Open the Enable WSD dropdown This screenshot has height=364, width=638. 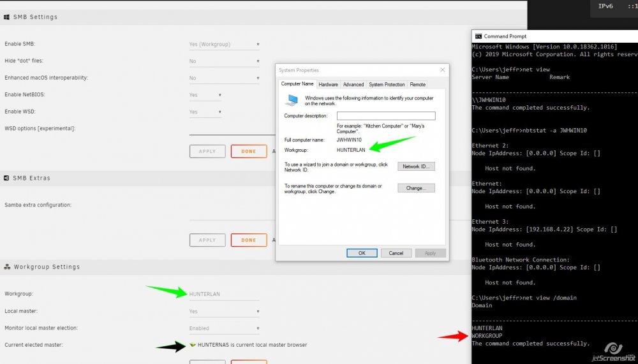click(205, 112)
